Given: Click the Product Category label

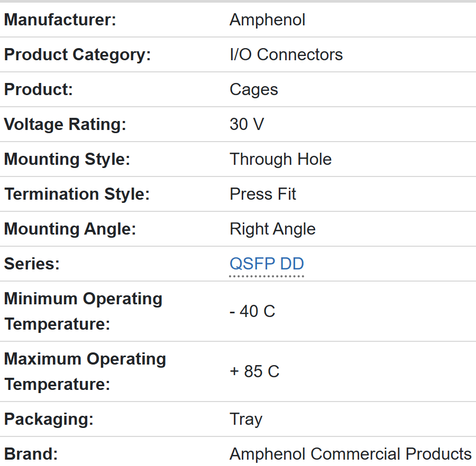Looking at the screenshot, I should [77, 55].
